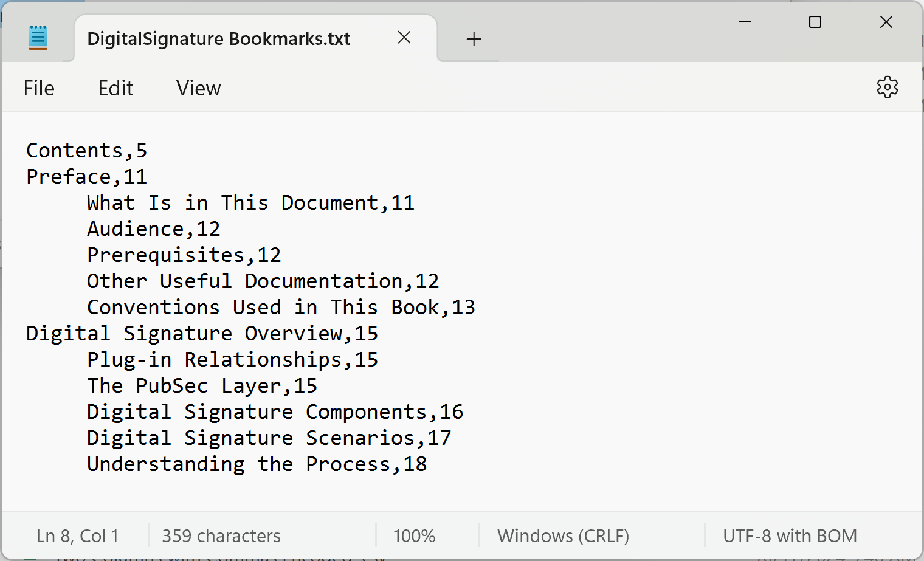Click the Notepad app icon in title bar
This screenshot has height=561, width=924.
click(38, 38)
